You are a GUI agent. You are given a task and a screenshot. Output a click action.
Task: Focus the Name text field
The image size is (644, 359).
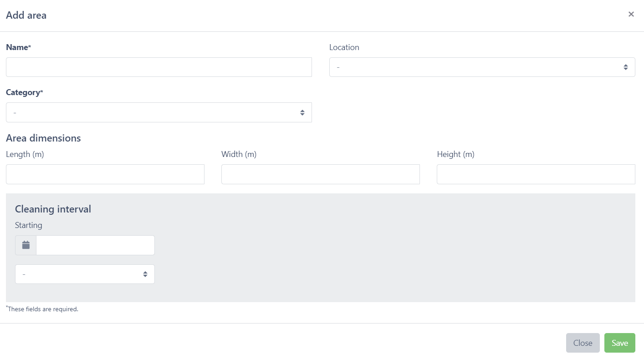click(158, 67)
